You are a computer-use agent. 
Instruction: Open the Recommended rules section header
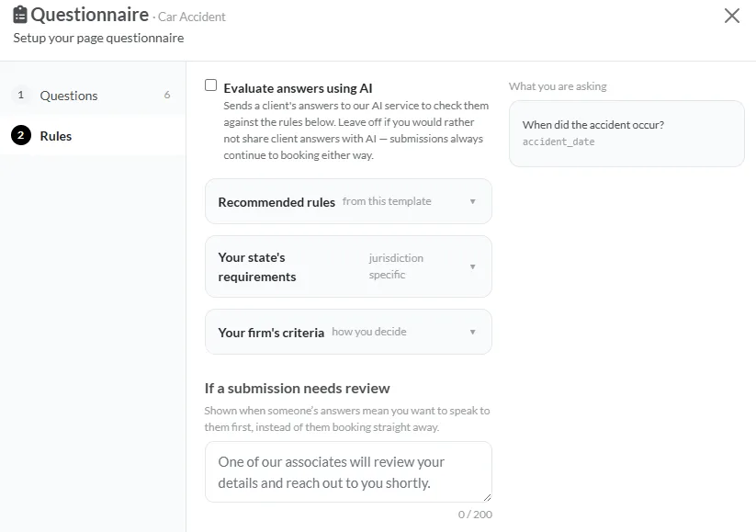(348, 201)
